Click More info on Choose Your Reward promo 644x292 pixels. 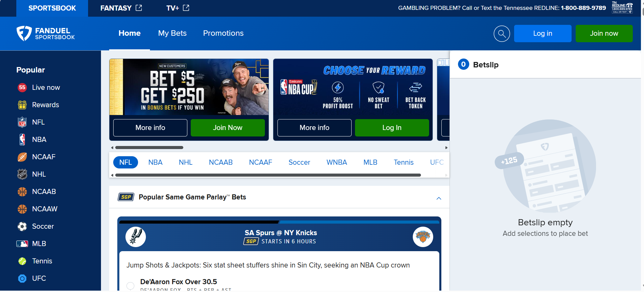tap(315, 128)
